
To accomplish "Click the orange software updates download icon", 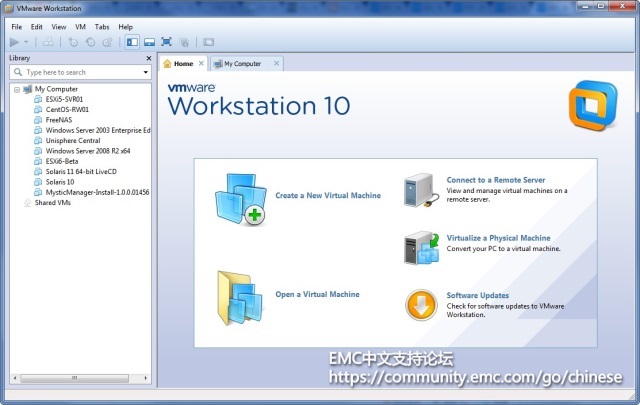I will (x=421, y=305).
